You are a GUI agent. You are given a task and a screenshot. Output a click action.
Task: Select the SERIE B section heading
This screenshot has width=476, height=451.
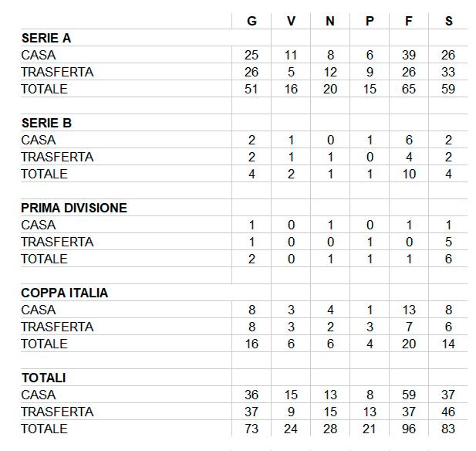tap(46, 123)
